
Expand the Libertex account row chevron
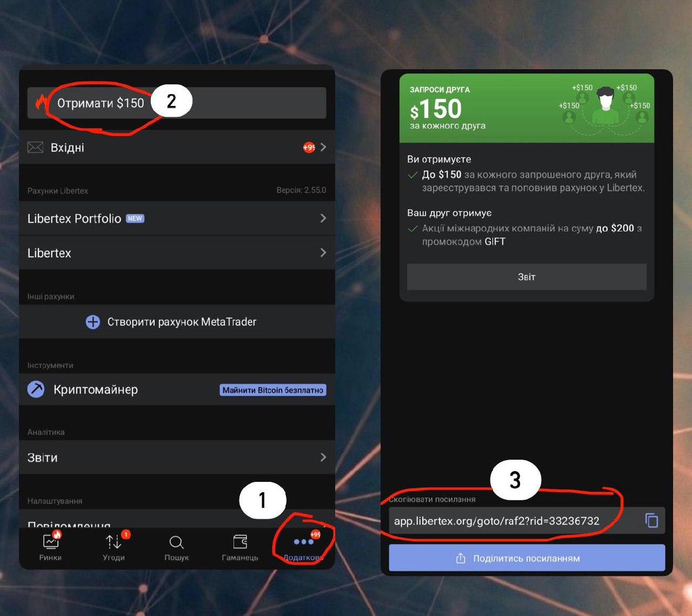(x=323, y=253)
